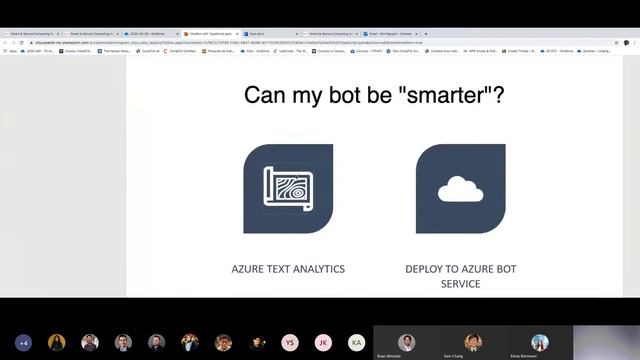
Task: Open the Create Thread bookmark
Action: coord(518,51)
